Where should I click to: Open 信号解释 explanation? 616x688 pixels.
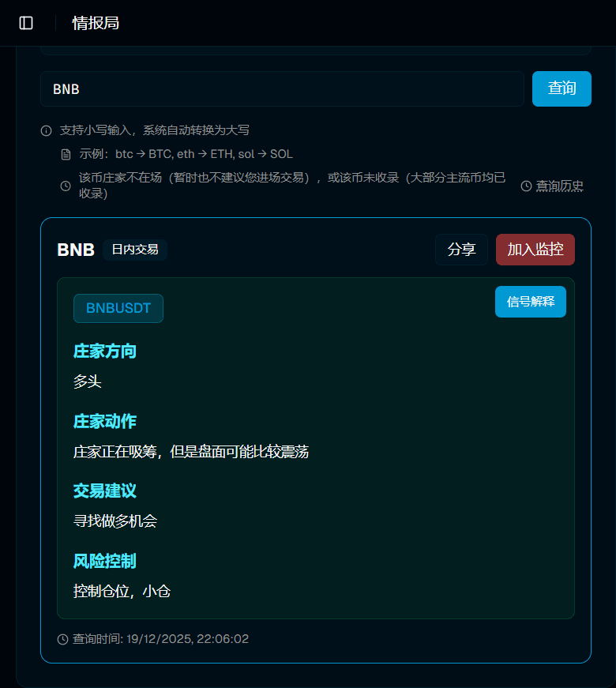tap(531, 302)
